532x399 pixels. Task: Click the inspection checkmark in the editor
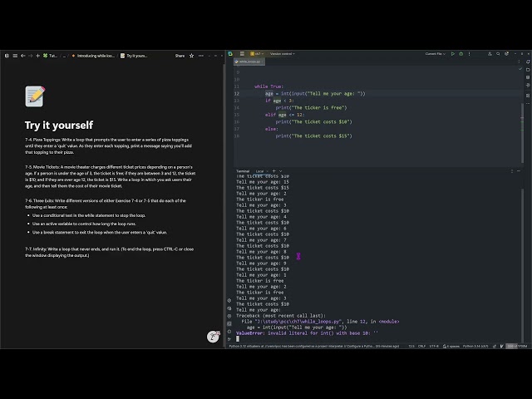pyautogui.click(x=520, y=69)
